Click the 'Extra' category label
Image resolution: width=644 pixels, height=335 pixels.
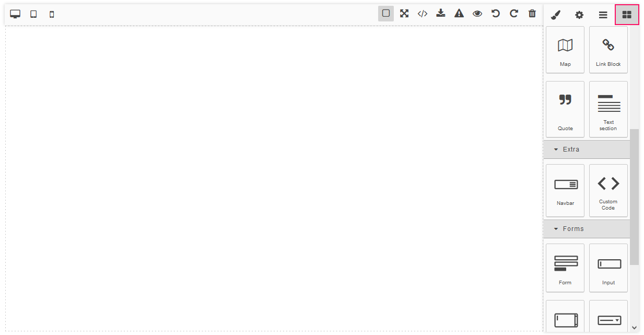pyautogui.click(x=571, y=149)
